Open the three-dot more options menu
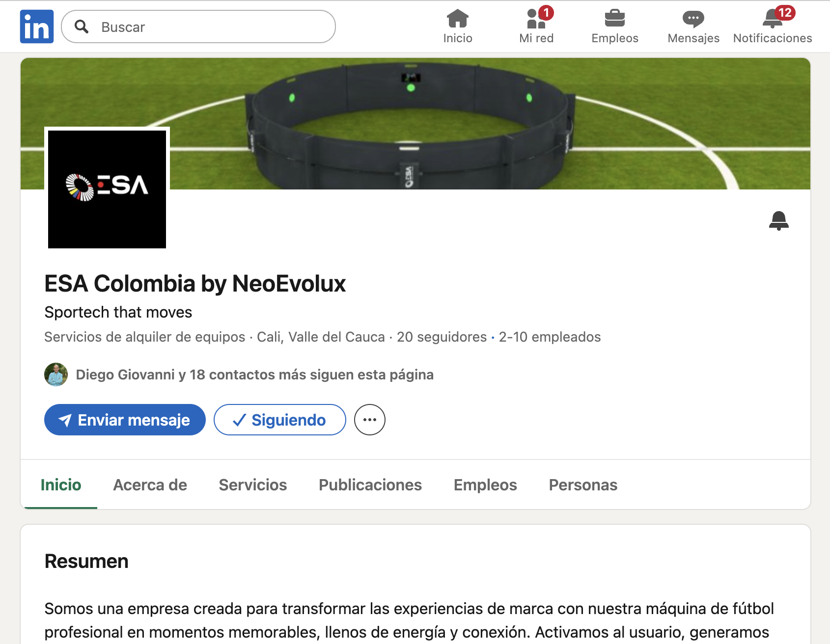Viewport: 830px width, 644px height. click(x=370, y=420)
